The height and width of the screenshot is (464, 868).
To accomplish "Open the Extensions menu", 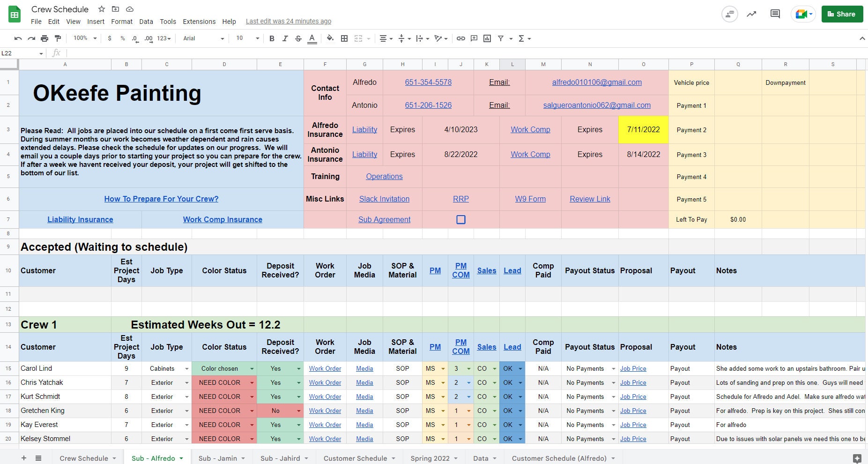I will pyautogui.click(x=199, y=21).
